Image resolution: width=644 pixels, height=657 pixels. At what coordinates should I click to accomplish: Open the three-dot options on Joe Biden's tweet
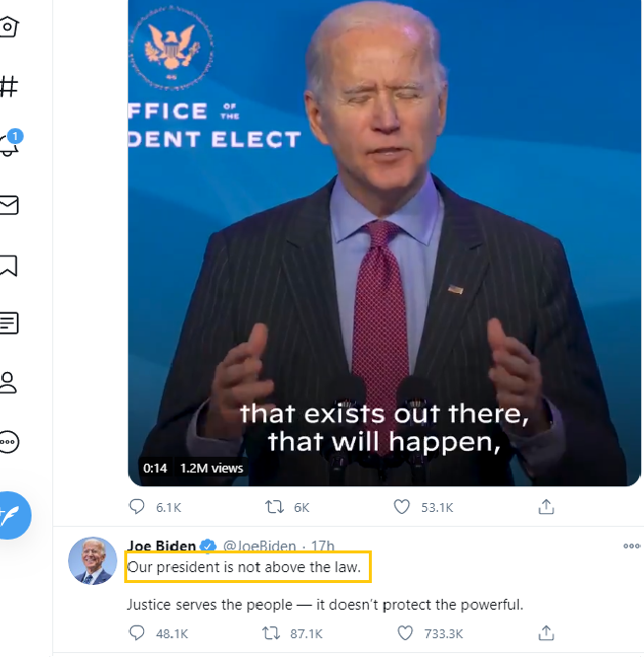pyautogui.click(x=632, y=546)
